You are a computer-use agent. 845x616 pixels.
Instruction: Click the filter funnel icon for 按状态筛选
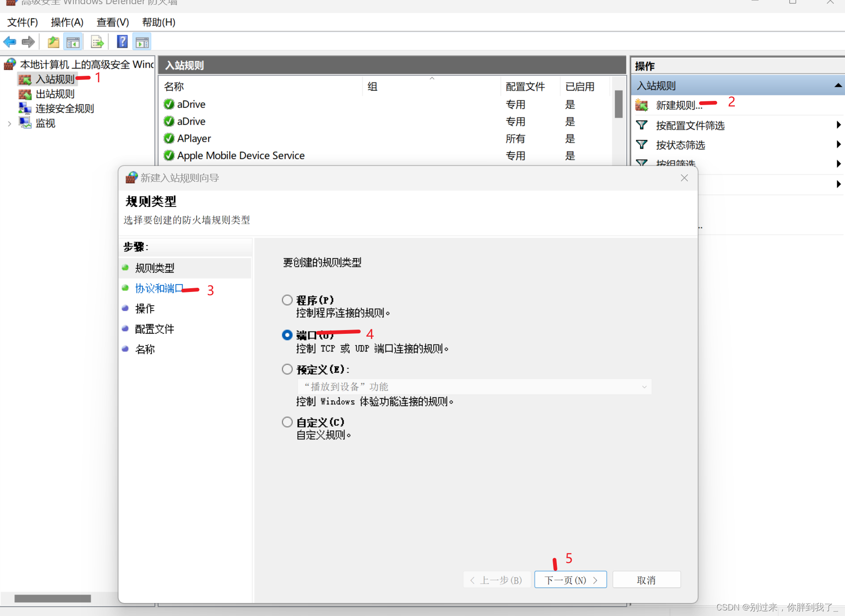(642, 145)
